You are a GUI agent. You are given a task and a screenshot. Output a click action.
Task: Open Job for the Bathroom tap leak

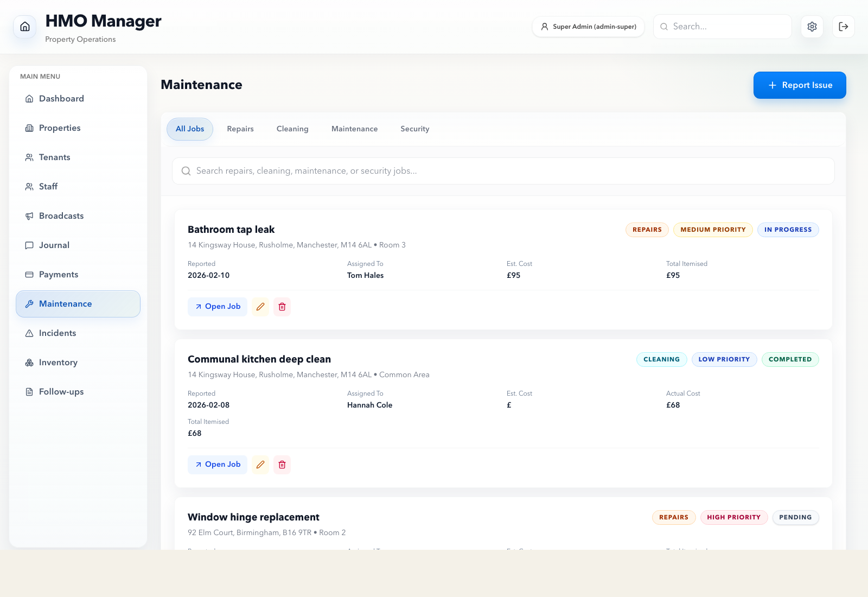217,307
